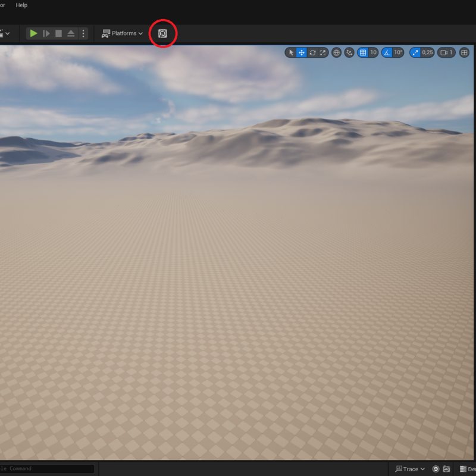Toggle grid snapping on or off
The height and width of the screenshot is (476, 476).
(363, 52)
